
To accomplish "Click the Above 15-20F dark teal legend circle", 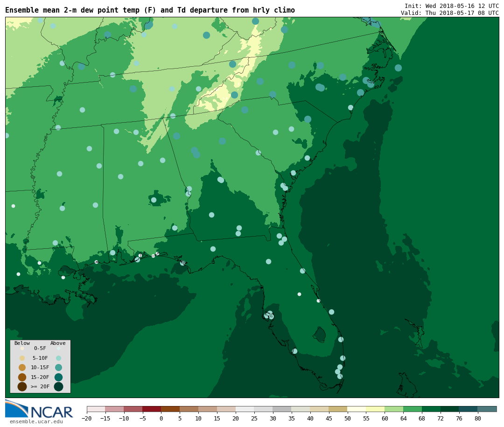I will pos(58,377).
